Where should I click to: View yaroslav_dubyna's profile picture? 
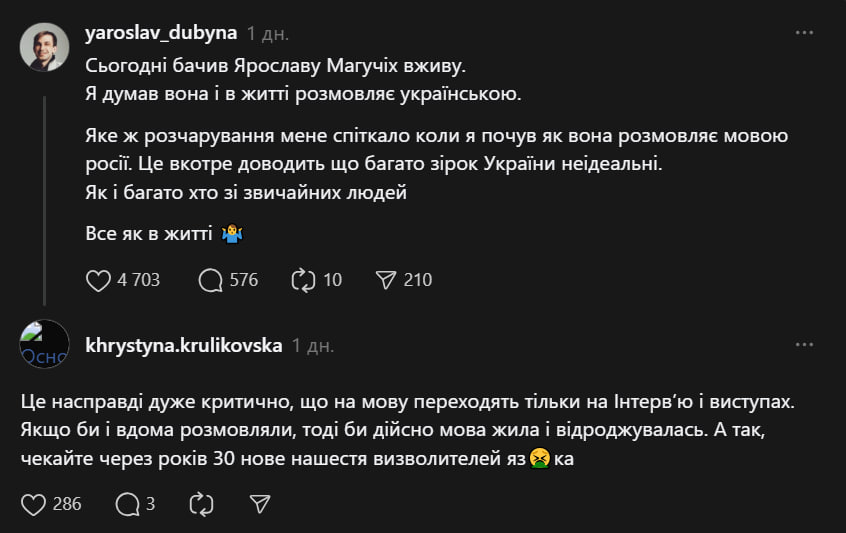[x=45, y=47]
